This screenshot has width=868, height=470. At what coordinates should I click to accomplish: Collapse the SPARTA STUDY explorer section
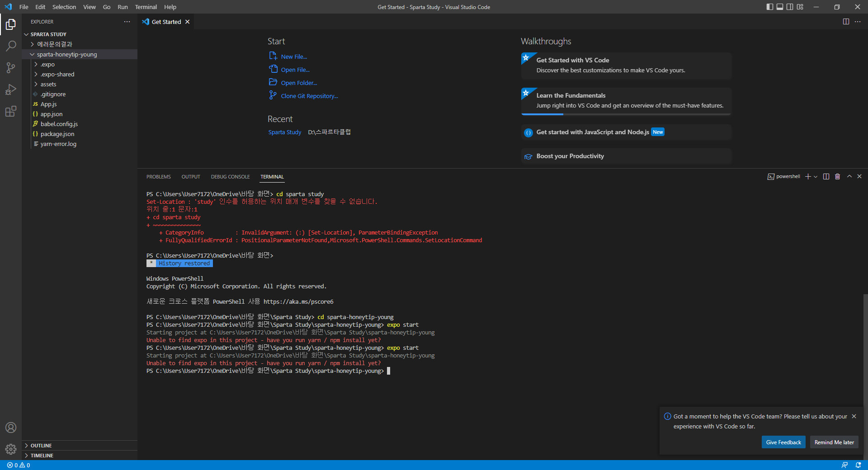(80, 34)
